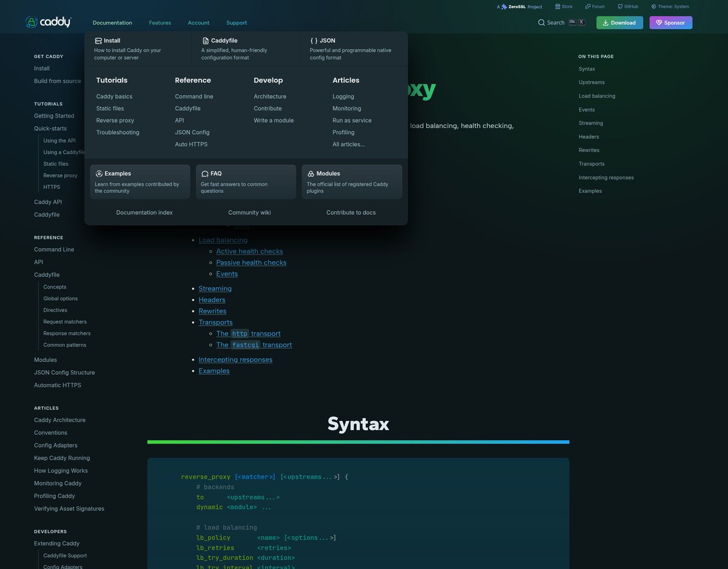728x569 pixels.
Task: Open Request matchers in sidebar
Action: [65, 322]
